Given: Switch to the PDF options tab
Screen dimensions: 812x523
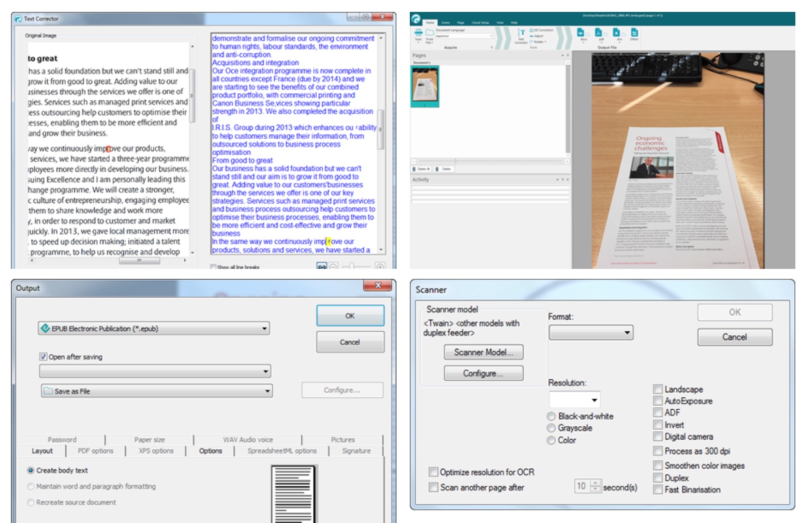Looking at the screenshot, I should point(96,451).
